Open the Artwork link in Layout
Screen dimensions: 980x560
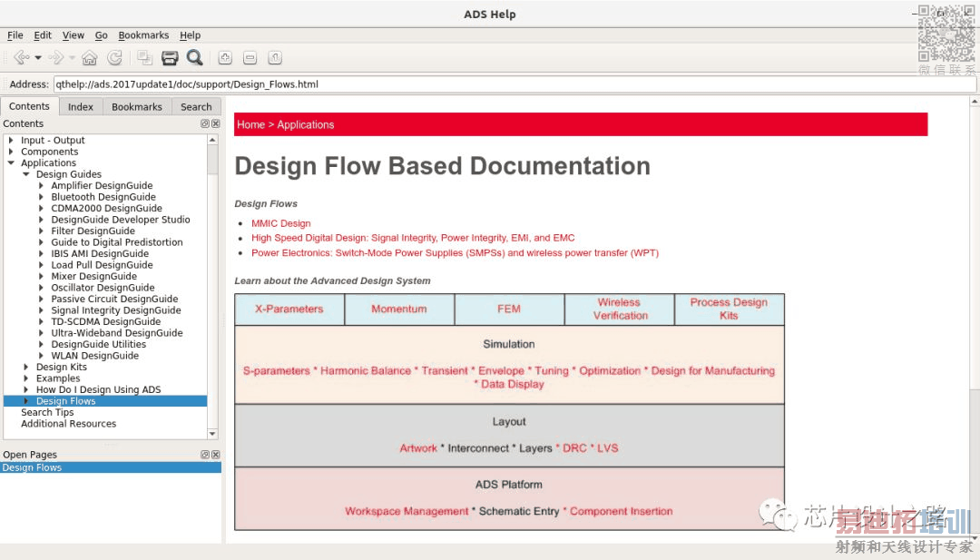[x=418, y=448]
